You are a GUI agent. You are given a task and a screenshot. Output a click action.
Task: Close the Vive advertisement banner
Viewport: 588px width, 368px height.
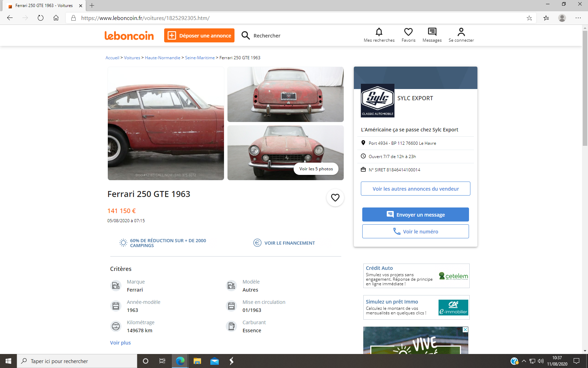pos(465,330)
